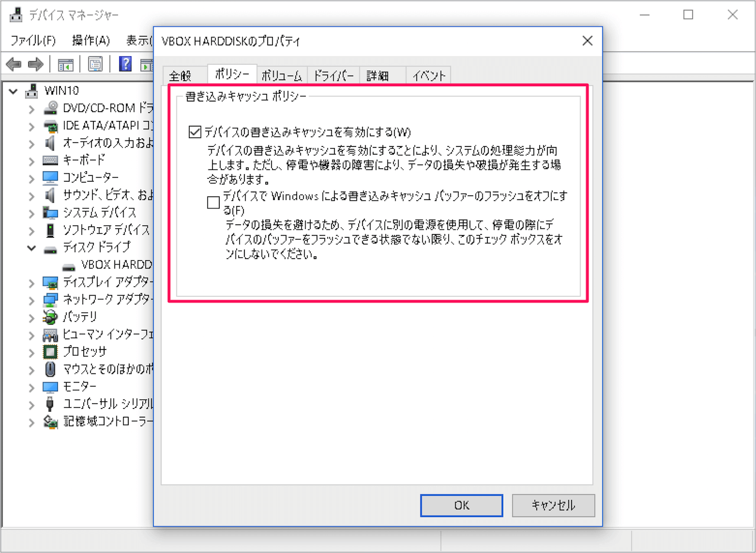Click the mouse (マウスとそのほか) category icon

[51, 369]
